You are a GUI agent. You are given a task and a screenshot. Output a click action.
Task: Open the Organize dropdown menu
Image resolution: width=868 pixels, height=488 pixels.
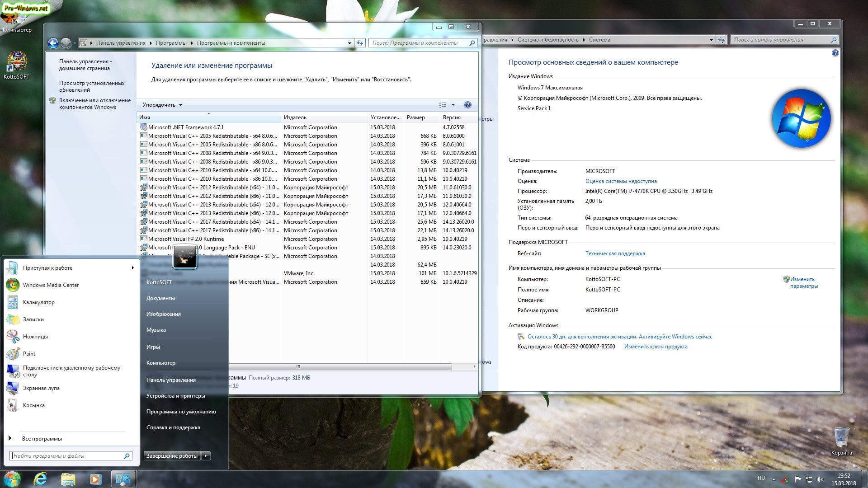click(162, 105)
